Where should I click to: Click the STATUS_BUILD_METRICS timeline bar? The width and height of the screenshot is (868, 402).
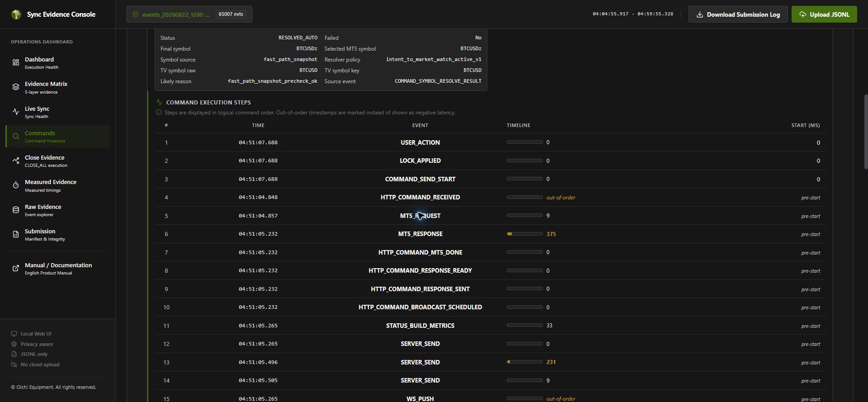(x=524, y=325)
